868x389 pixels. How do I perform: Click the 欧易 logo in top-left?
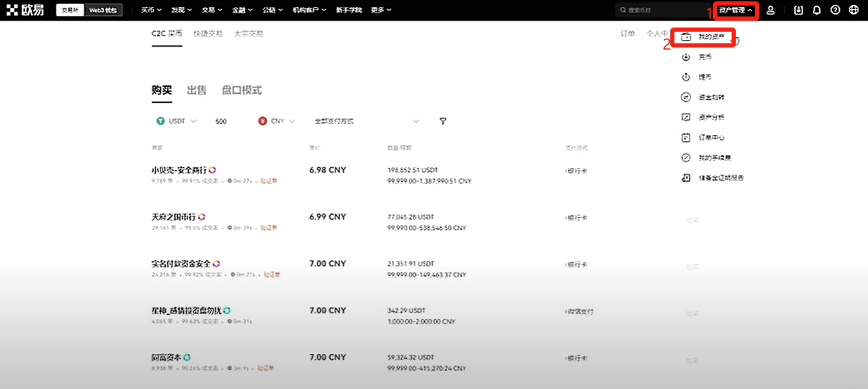click(x=25, y=10)
